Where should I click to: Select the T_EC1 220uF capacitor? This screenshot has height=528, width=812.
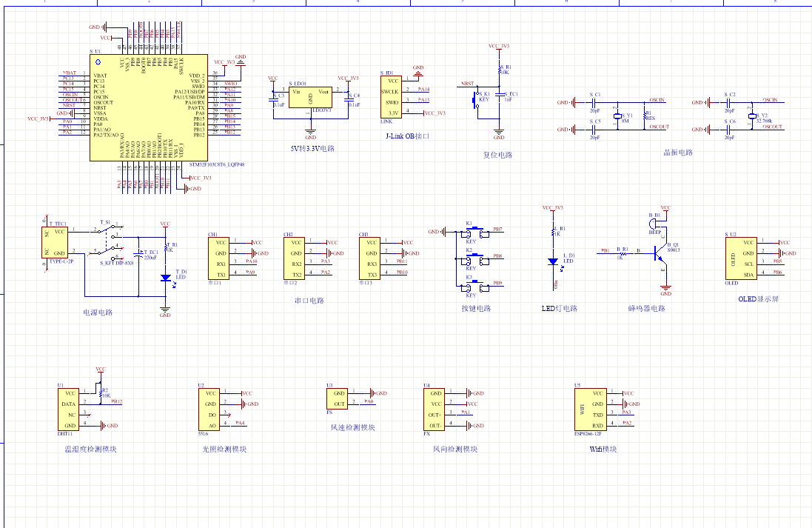pyautogui.click(x=138, y=254)
